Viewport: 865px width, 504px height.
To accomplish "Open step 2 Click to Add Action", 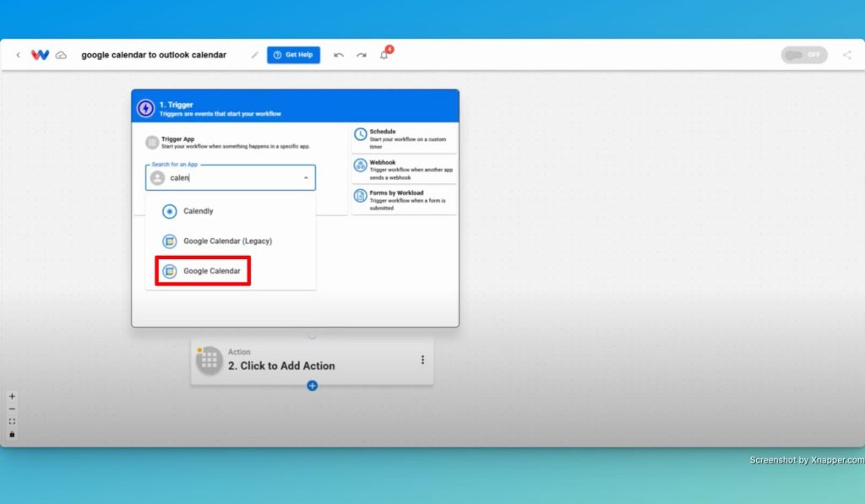I will tap(313, 361).
